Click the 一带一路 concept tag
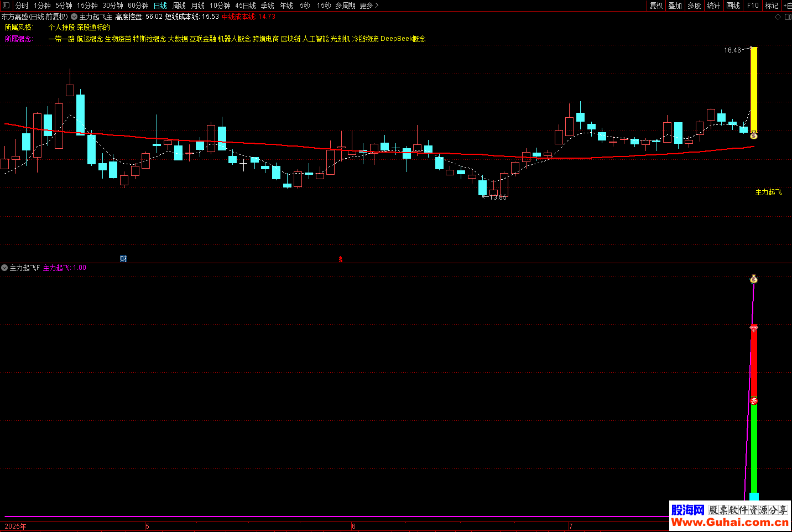This screenshot has height=532, width=792. pos(61,39)
